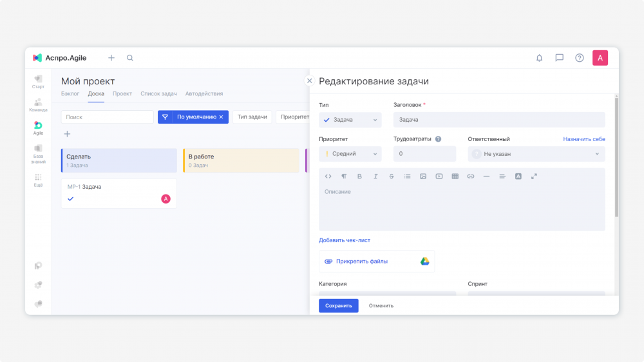Open Приоритет dropdown showing Средний
The height and width of the screenshot is (362, 644).
point(350,154)
